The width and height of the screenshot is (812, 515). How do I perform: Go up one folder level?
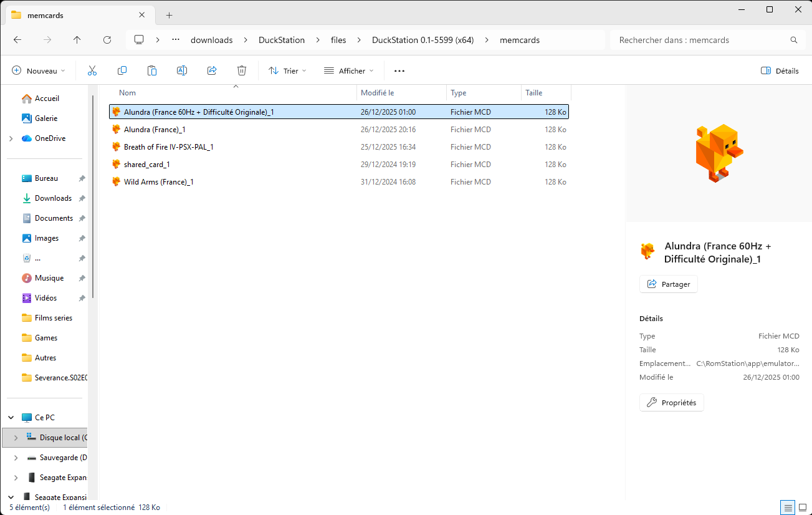click(x=77, y=40)
